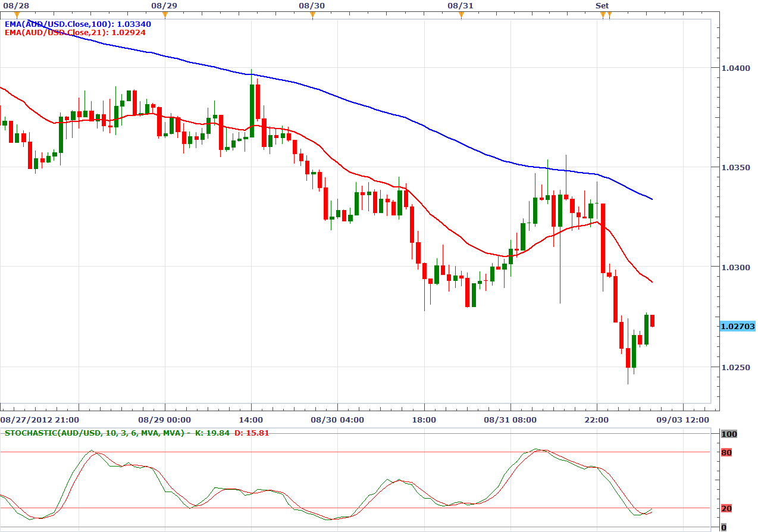Click the orange marker below the 08/30 date
Image resolution: width=758 pixels, height=532 pixels.
coord(312,15)
